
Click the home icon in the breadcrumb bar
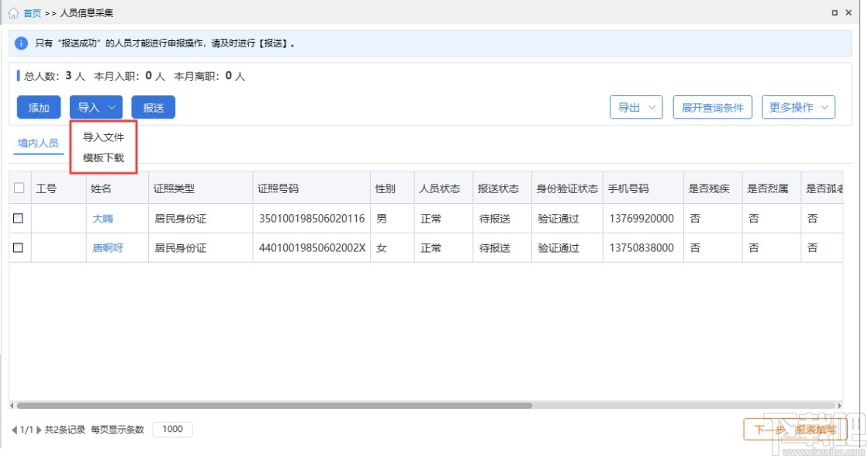click(x=14, y=12)
